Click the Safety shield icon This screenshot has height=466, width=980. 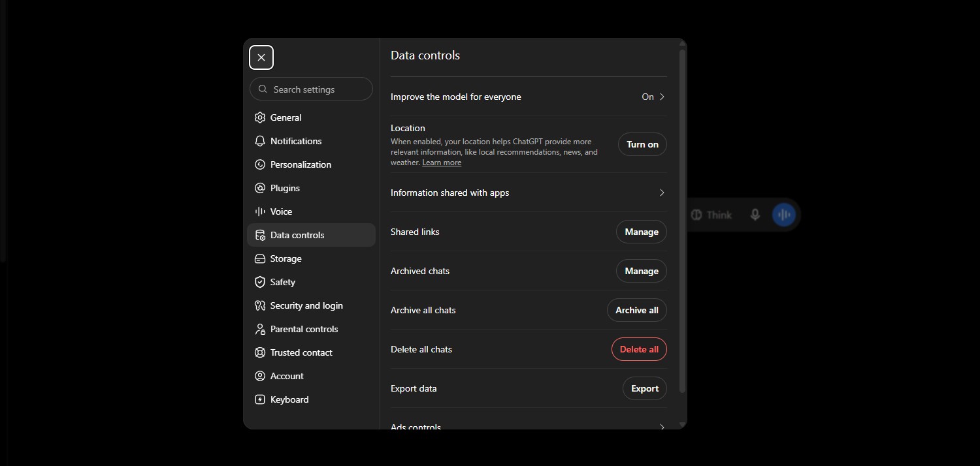[x=260, y=282]
